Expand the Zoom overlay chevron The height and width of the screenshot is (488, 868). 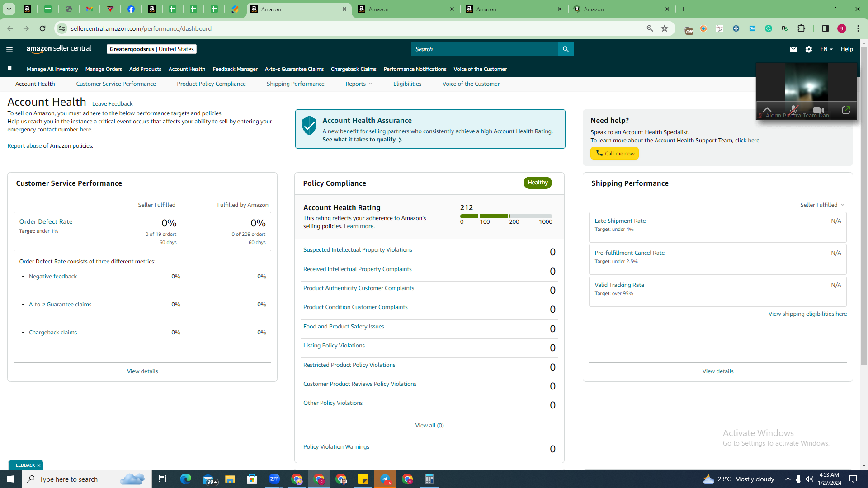tap(767, 110)
